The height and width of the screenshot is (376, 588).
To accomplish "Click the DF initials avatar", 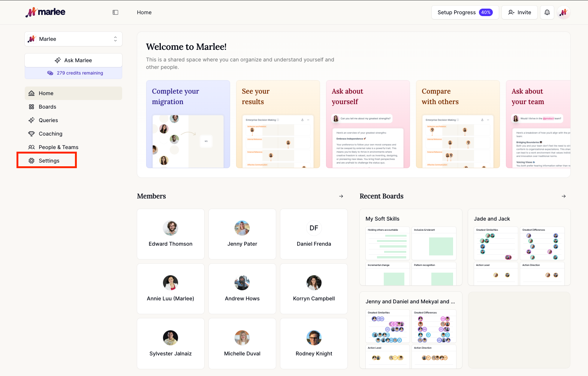I will tap(314, 228).
